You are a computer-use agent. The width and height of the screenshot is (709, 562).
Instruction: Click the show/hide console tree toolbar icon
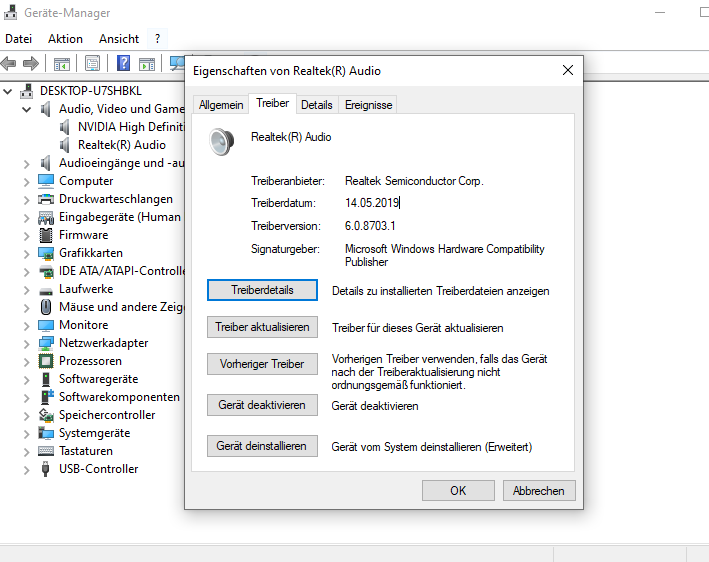click(x=61, y=64)
